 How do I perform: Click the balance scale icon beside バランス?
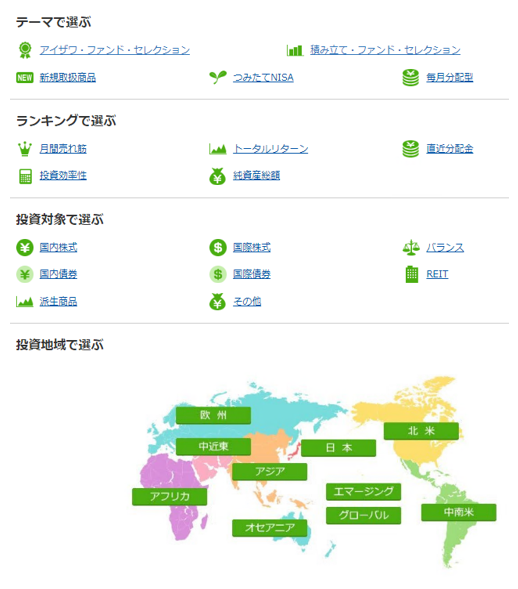tap(411, 248)
